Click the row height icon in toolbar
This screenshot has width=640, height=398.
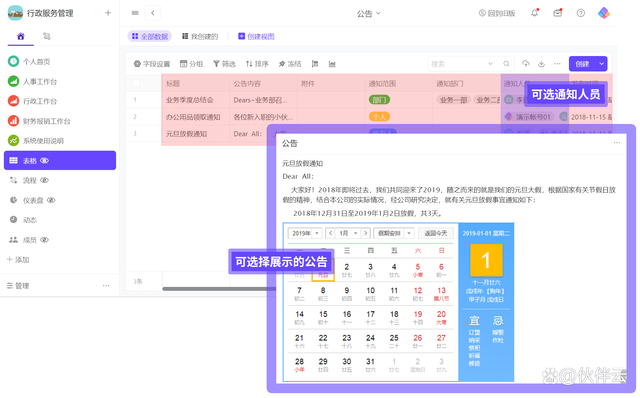tap(315, 64)
